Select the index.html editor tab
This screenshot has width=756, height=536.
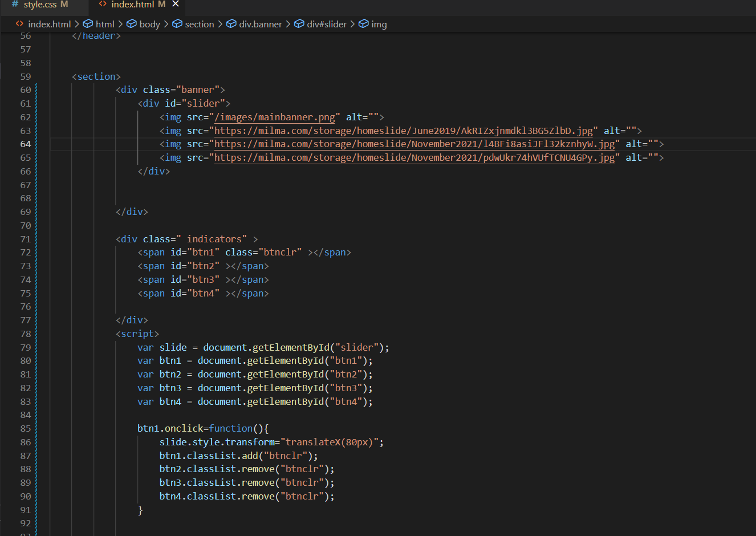coord(133,5)
